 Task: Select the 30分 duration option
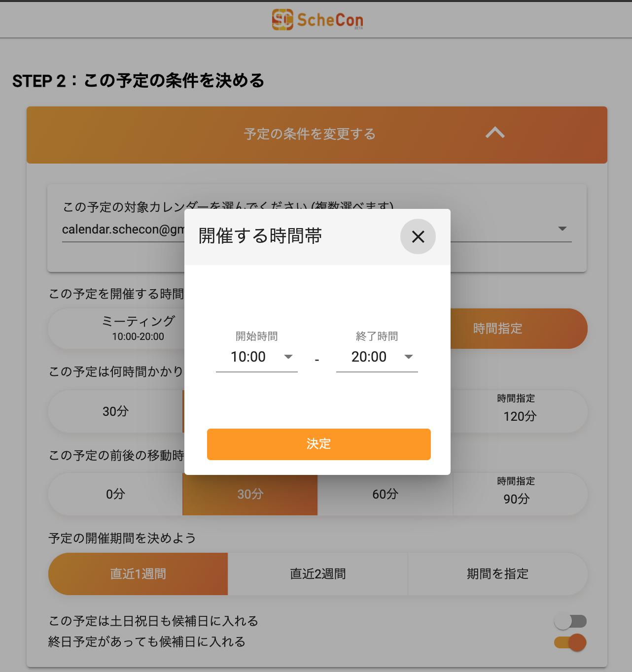point(115,411)
